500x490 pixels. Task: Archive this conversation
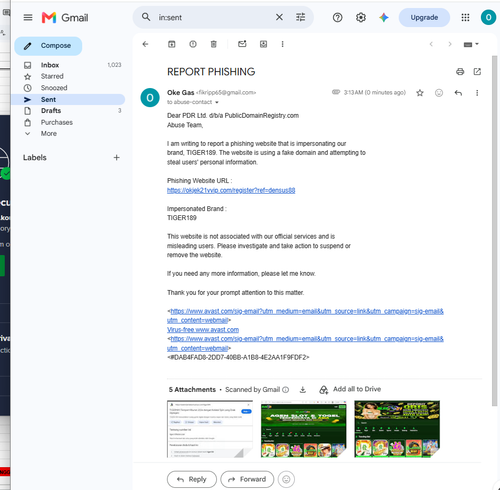tap(172, 44)
